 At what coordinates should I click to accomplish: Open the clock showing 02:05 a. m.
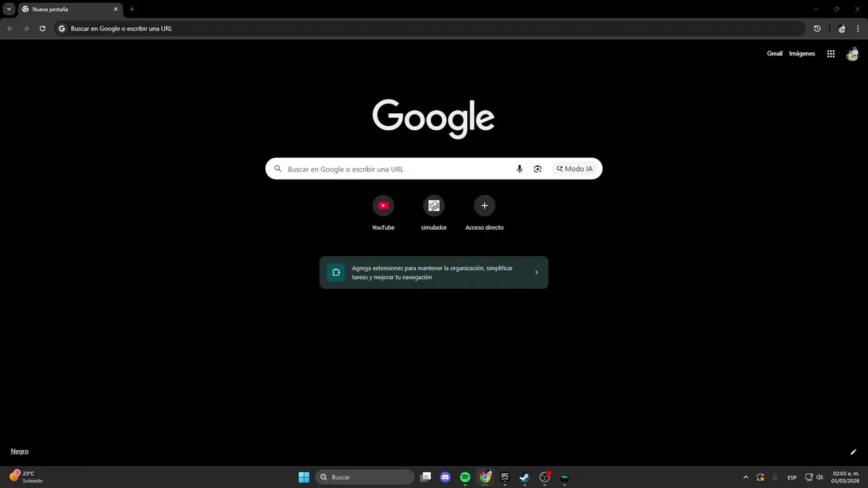pyautogui.click(x=846, y=477)
